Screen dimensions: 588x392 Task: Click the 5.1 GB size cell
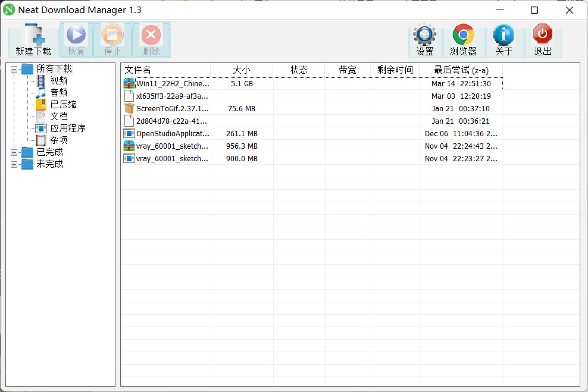[x=242, y=83]
